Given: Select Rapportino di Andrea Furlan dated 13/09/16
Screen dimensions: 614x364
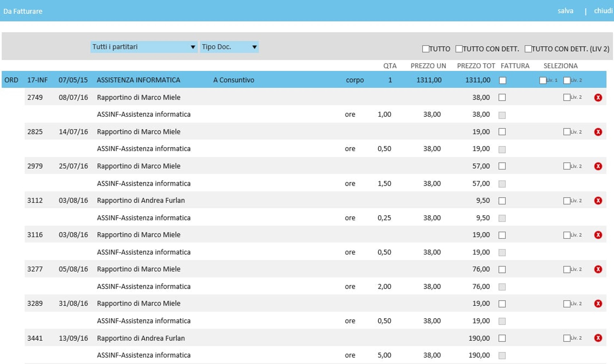Looking at the screenshot, I should pyautogui.click(x=141, y=338).
